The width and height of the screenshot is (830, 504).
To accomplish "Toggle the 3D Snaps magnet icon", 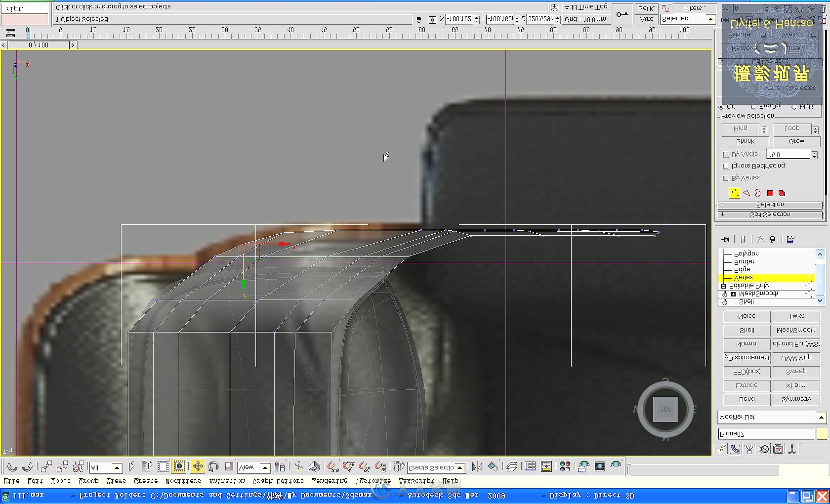I will click(x=333, y=466).
